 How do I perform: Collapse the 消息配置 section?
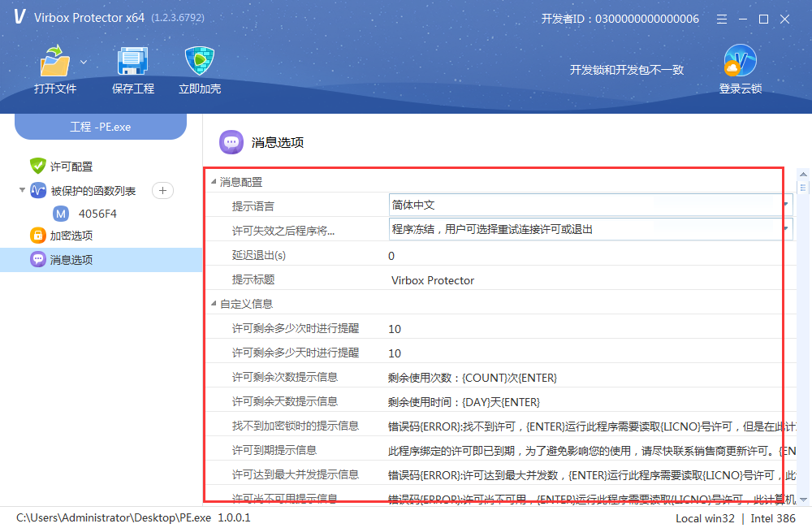coord(214,181)
